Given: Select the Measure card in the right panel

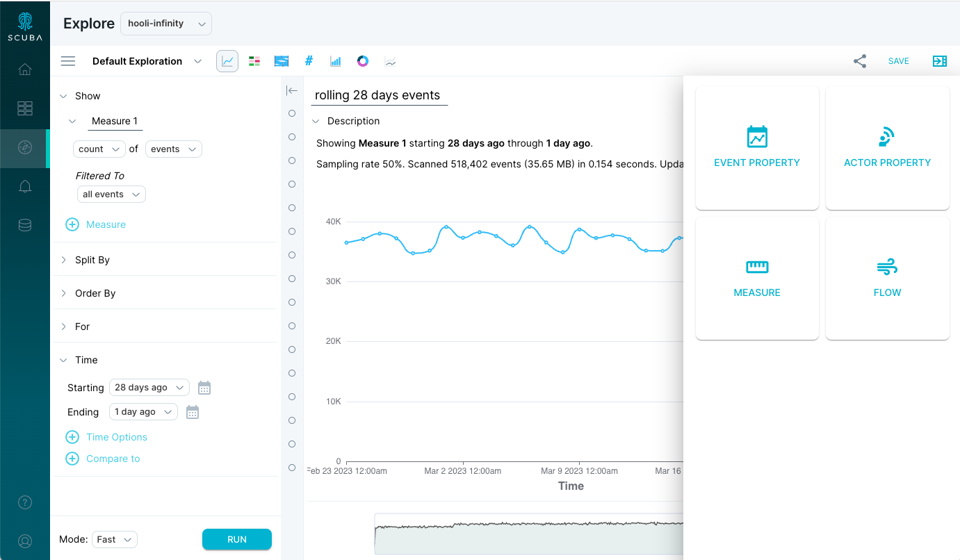Looking at the screenshot, I should coord(757,277).
